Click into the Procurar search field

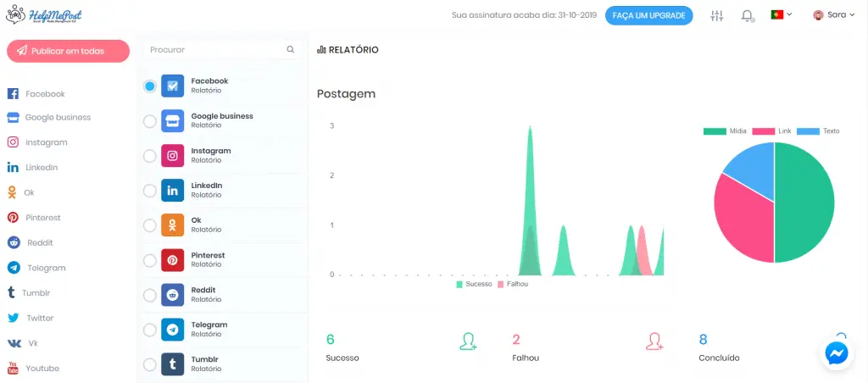click(x=215, y=50)
